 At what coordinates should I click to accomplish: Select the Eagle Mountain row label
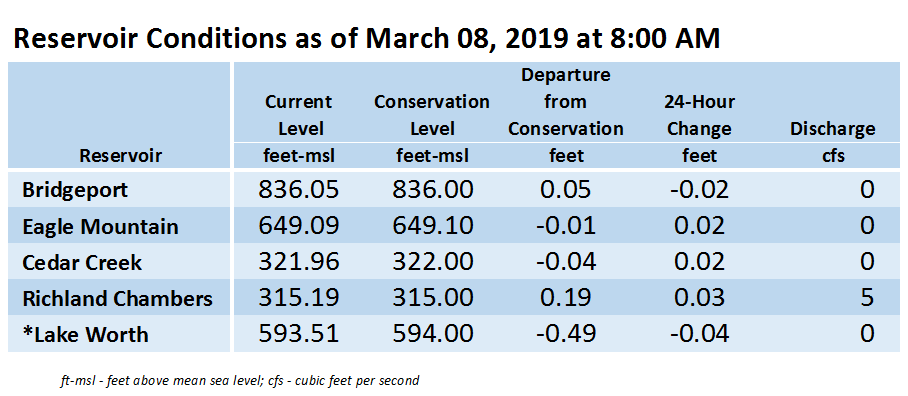[x=100, y=226]
